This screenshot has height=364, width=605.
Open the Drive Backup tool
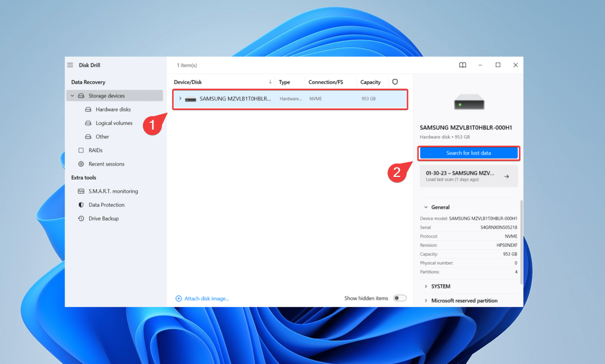[x=104, y=218]
